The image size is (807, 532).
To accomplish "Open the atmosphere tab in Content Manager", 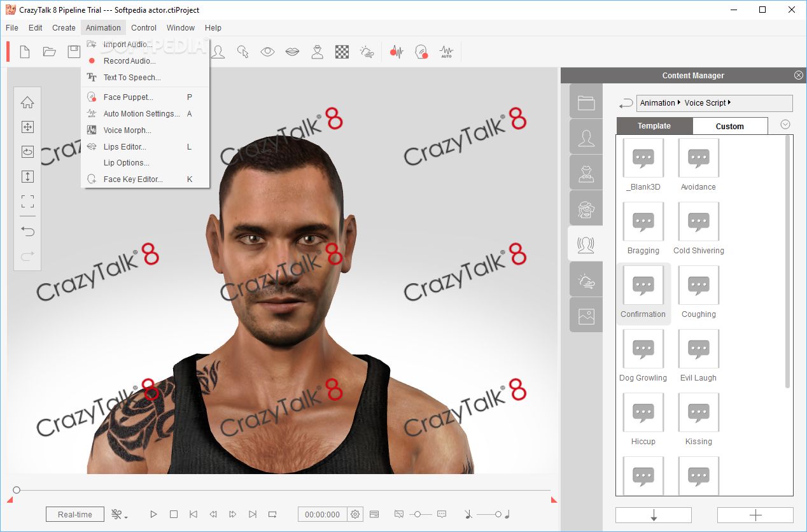I will tap(586, 280).
